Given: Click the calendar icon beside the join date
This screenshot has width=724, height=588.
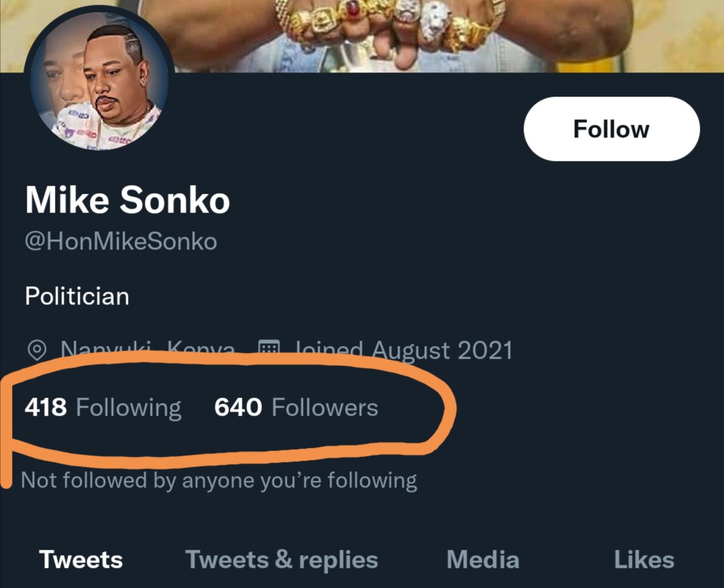Looking at the screenshot, I should point(269,349).
